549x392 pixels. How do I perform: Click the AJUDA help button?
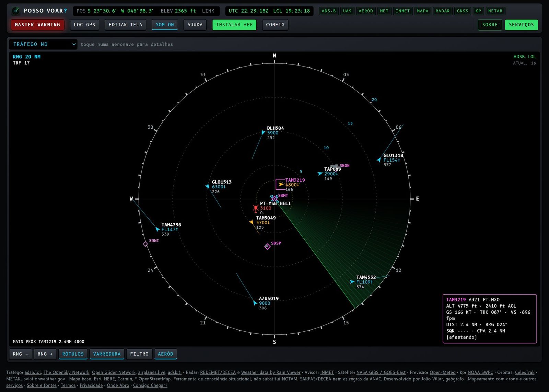coord(195,25)
